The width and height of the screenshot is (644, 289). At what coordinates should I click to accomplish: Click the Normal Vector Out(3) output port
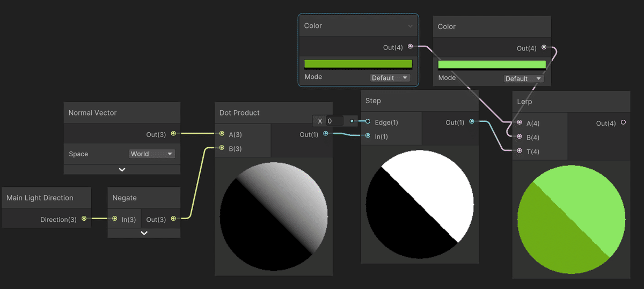click(x=173, y=133)
